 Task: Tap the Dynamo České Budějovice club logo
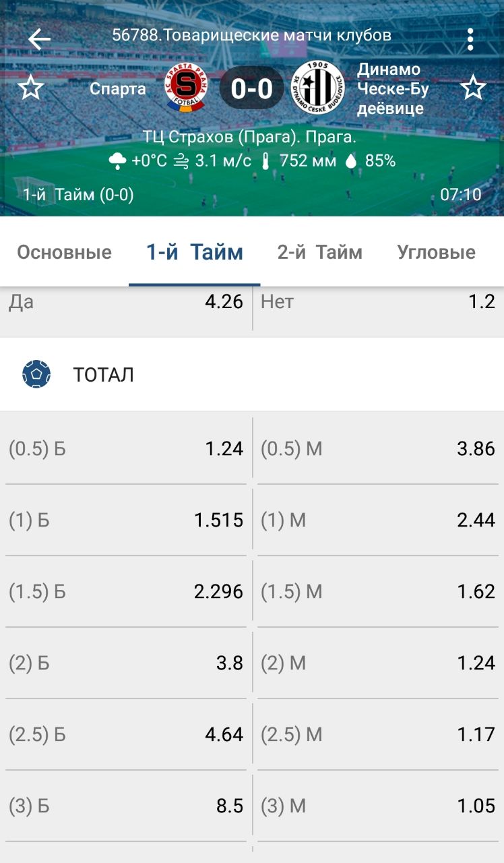click(x=318, y=87)
